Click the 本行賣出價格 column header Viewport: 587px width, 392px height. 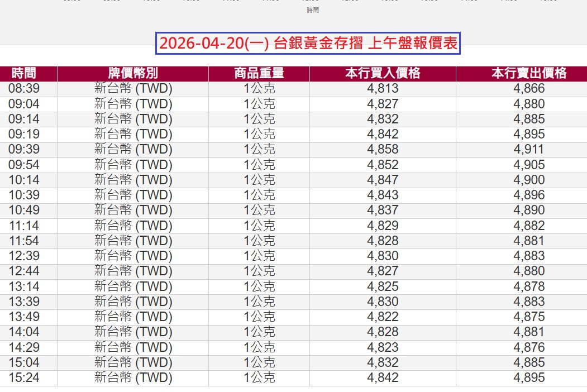[528, 73]
